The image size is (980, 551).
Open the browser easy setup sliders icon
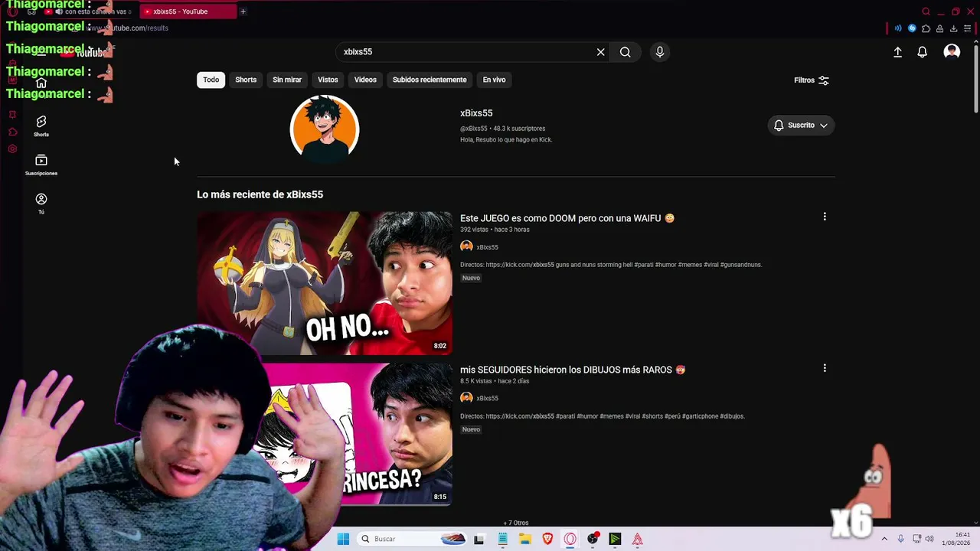967,28
